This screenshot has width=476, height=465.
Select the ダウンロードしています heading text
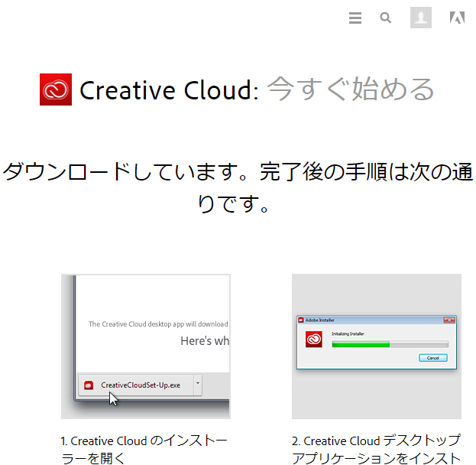coord(238,187)
